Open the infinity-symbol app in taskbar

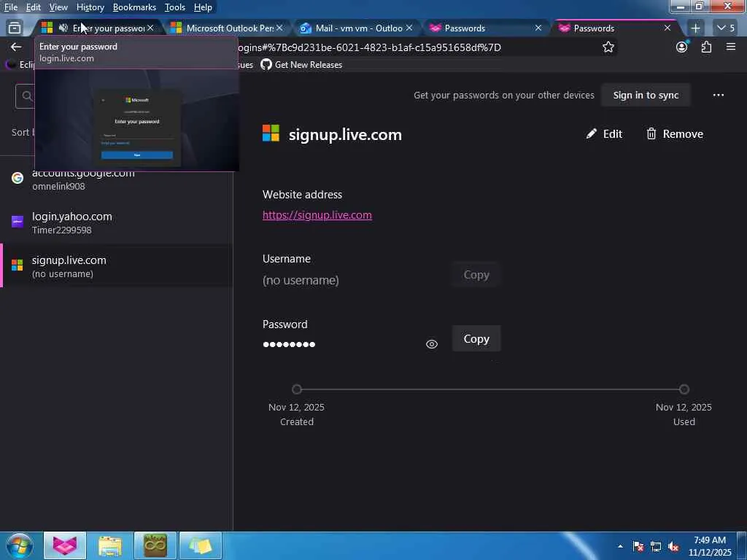155,545
